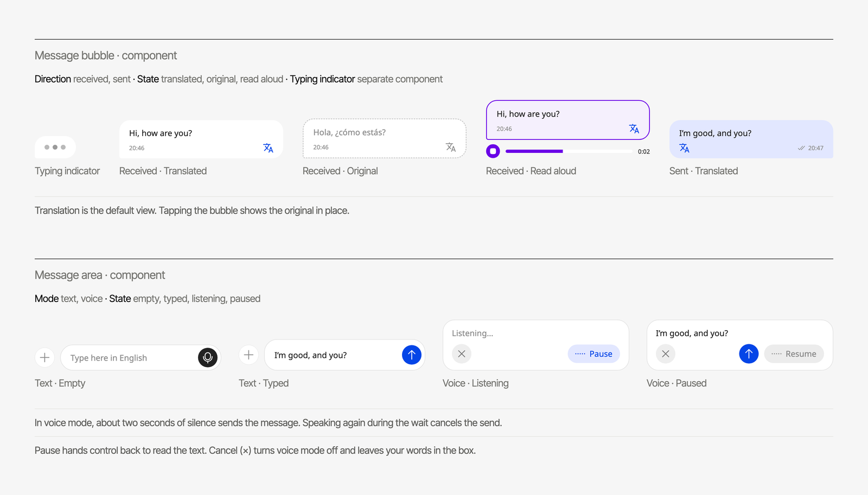The image size is (868, 495).
Task: Click plus button beside the empty text field
Action: coord(45,358)
